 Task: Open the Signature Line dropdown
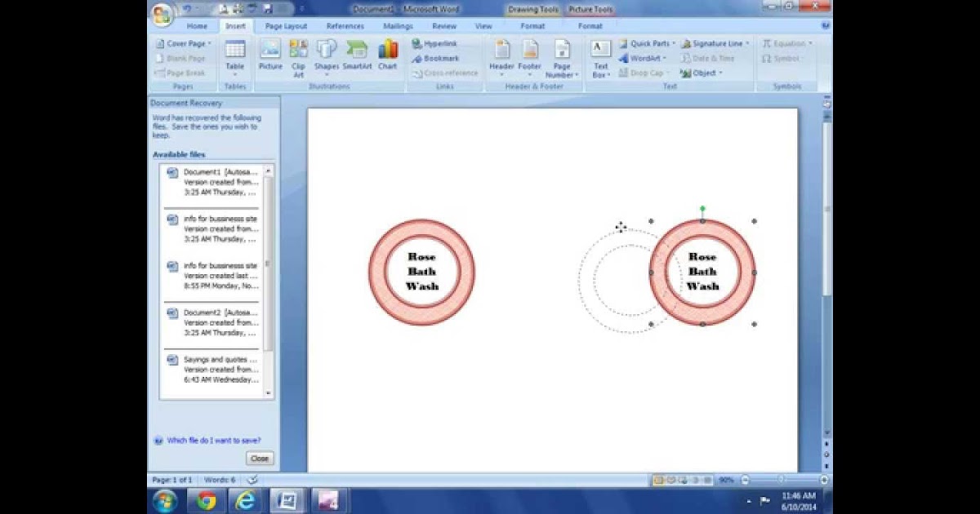tap(715, 43)
